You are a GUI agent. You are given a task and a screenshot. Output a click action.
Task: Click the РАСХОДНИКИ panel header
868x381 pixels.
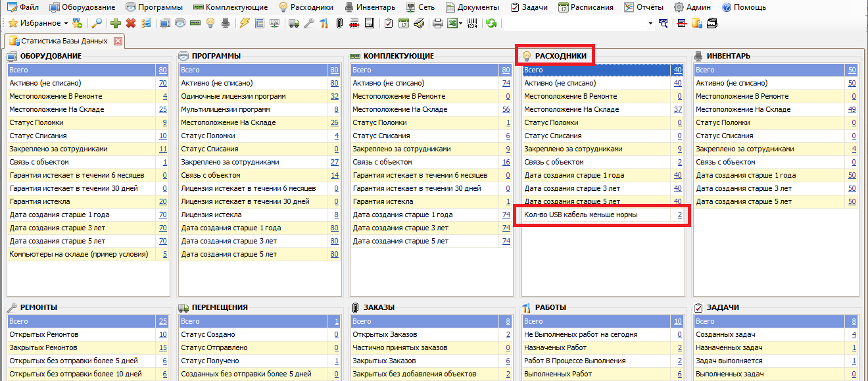(x=560, y=56)
